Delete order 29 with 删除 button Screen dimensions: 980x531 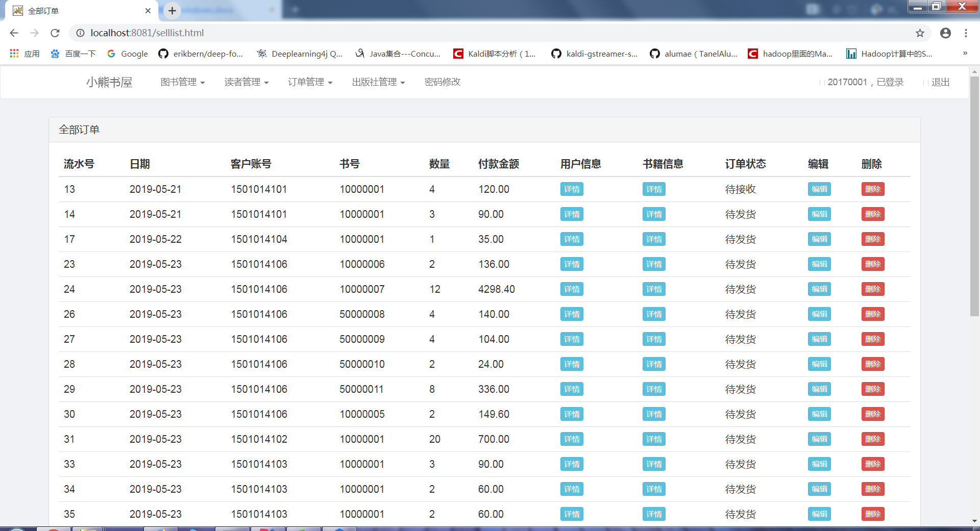tap(873, 389)
